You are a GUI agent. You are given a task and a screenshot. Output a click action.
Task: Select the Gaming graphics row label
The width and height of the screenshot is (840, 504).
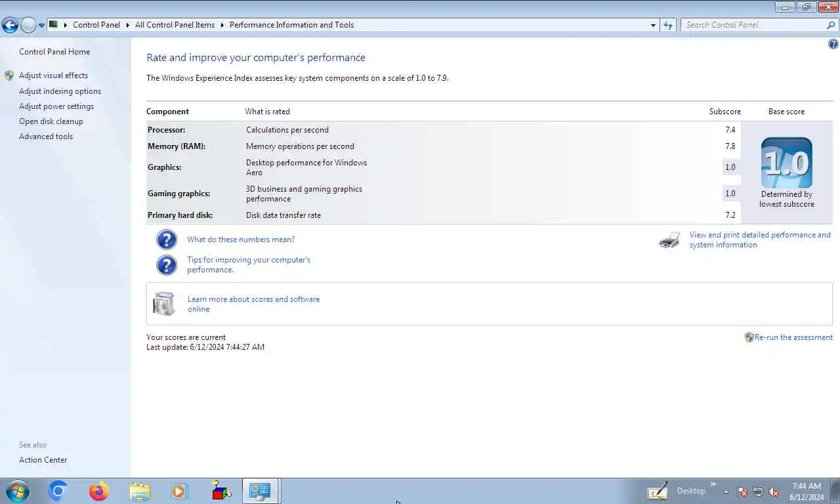pos(178,194)
